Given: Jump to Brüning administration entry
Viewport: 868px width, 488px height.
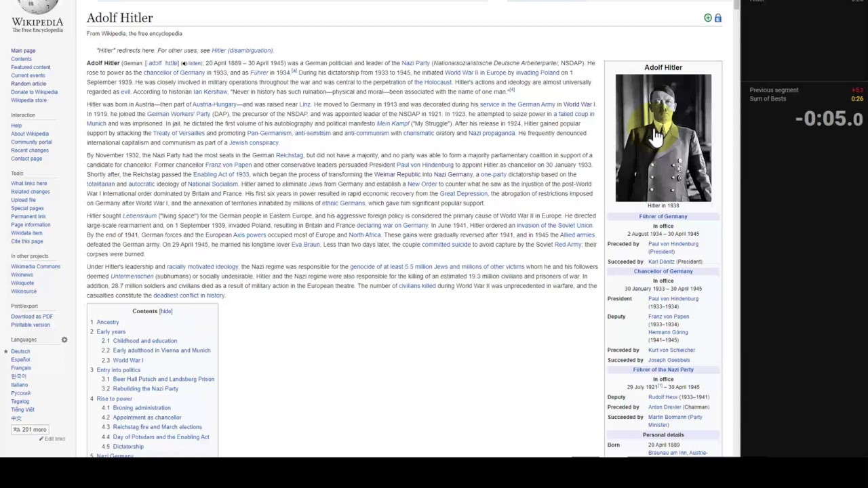Looking at the screenshot, I should [142, 408].
